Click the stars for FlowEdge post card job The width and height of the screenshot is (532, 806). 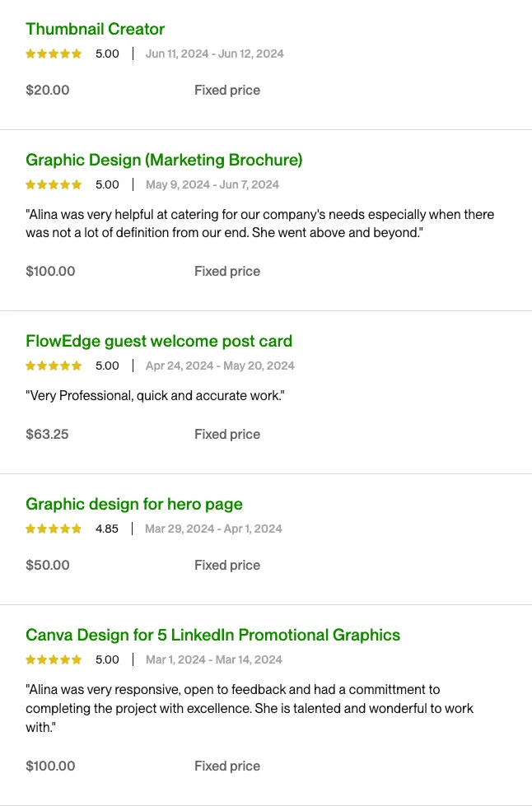[x=54, y=366]
